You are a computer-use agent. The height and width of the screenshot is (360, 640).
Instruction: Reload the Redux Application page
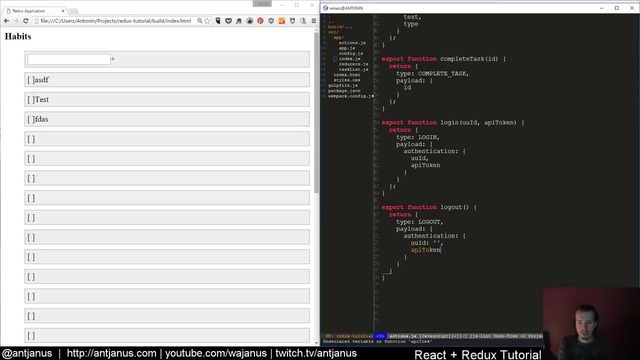click(x=25, y=21)
